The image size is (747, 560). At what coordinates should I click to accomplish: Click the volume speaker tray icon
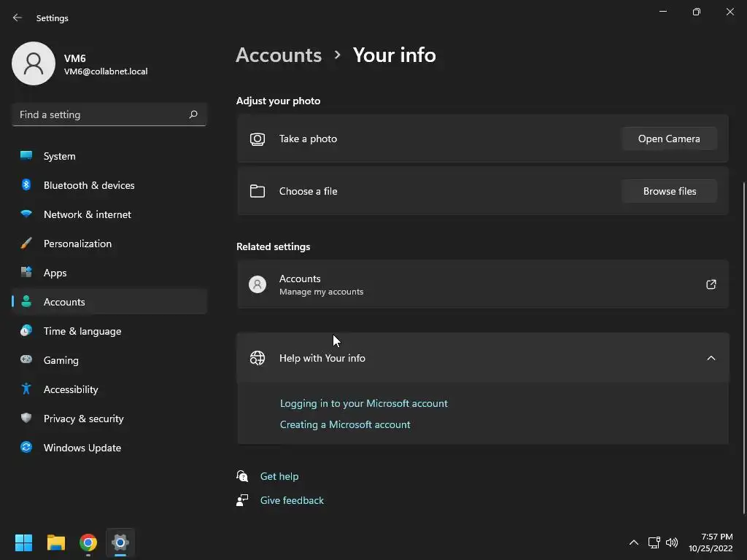pos(672,542)
